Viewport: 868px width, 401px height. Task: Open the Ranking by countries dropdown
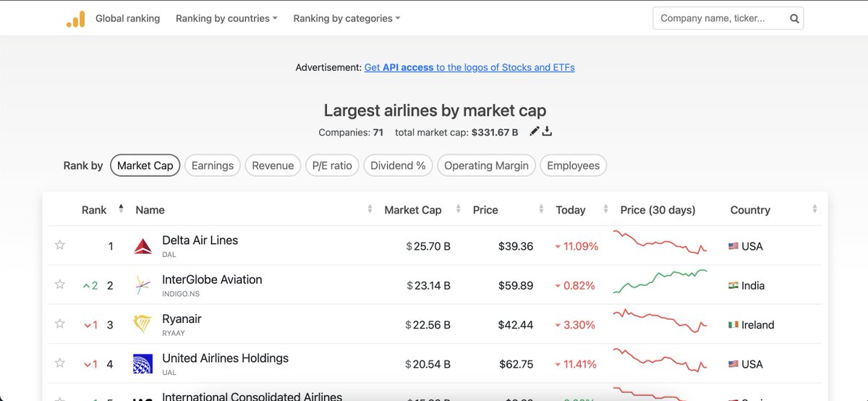(226, 18)
